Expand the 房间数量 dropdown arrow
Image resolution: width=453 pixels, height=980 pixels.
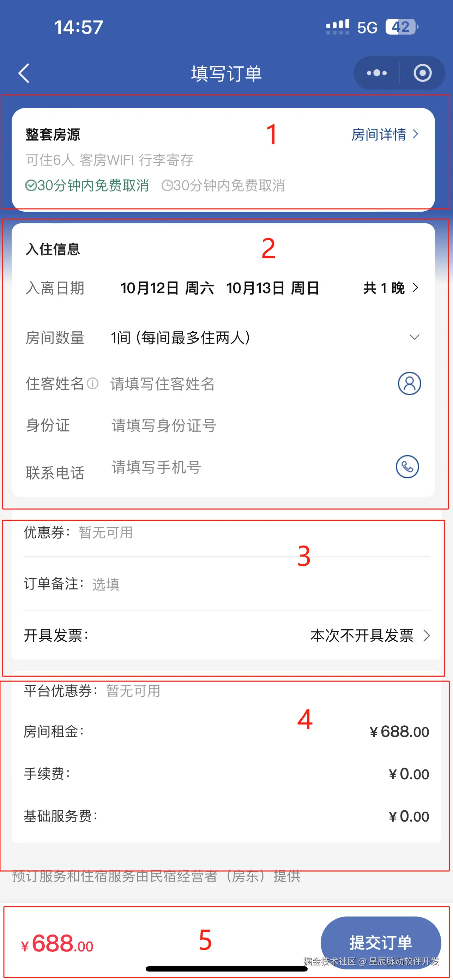[x=414, y=337]
